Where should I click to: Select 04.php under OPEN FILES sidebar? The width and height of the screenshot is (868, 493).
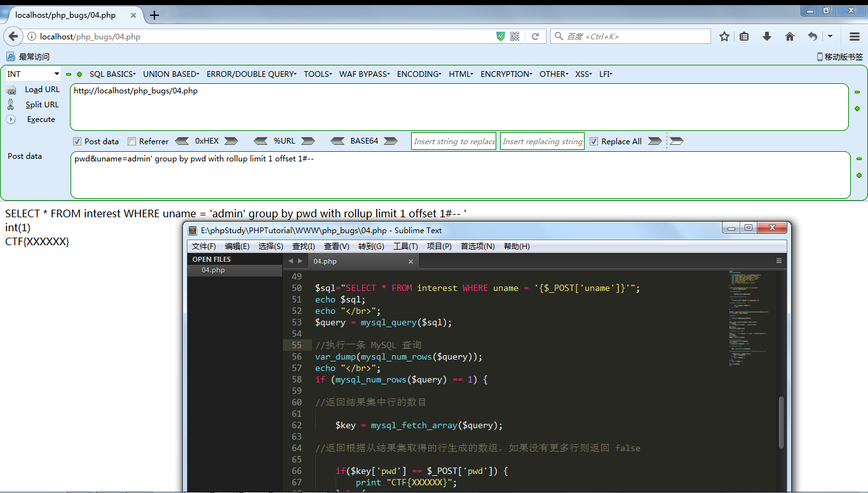(234, 271)
